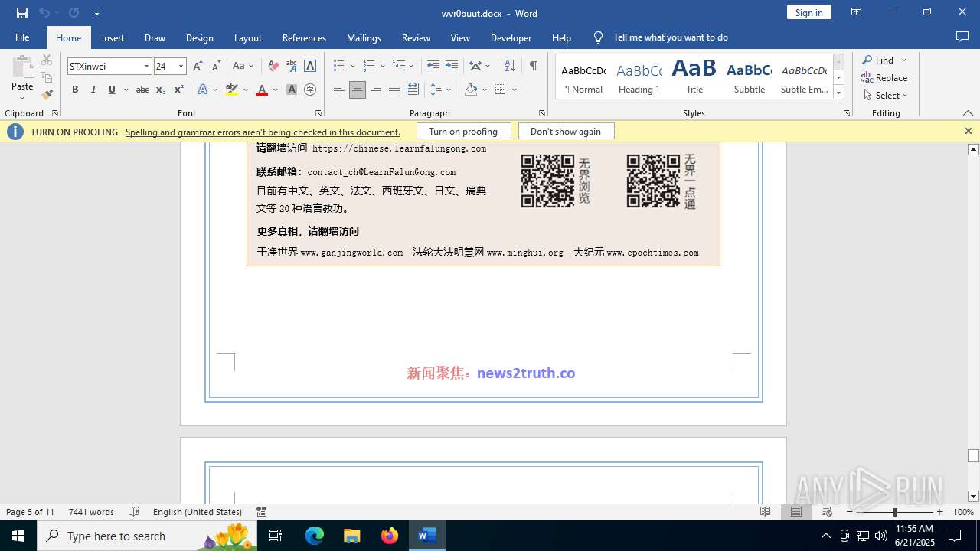Click the Don't show again button

click(x=566, y=132)
